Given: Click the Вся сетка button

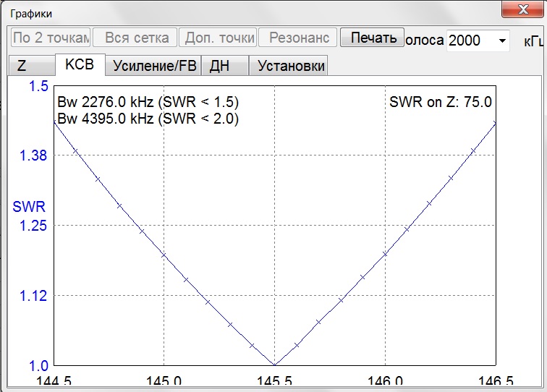Looking at the screenshot, I should click(x=137, y=38).
